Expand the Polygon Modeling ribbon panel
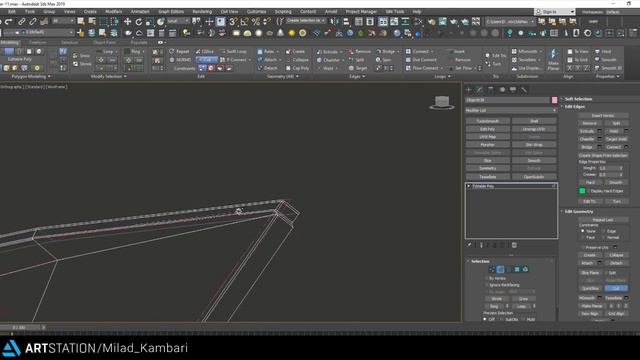The height and width of the screenshot is (360, 640). click(x=31, y=76)
